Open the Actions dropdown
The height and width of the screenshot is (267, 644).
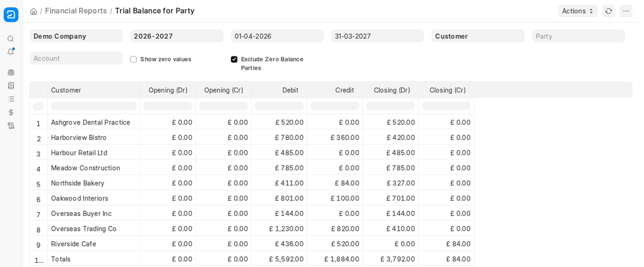[578, 11]
